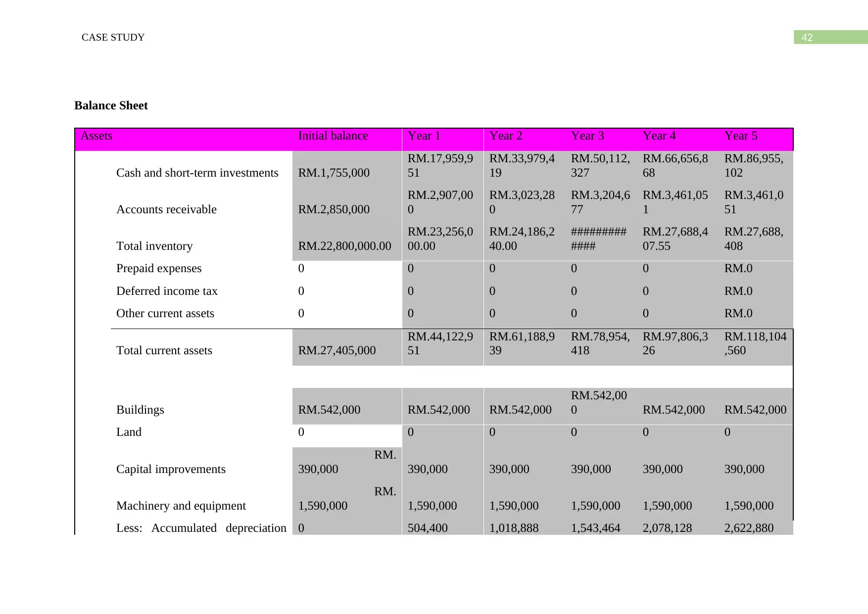Image resolution: width=868 pixels, height=614 pixels.
Task: Click Year 4 accumulated depreciation 2,078,128
Action: (667, 528)
